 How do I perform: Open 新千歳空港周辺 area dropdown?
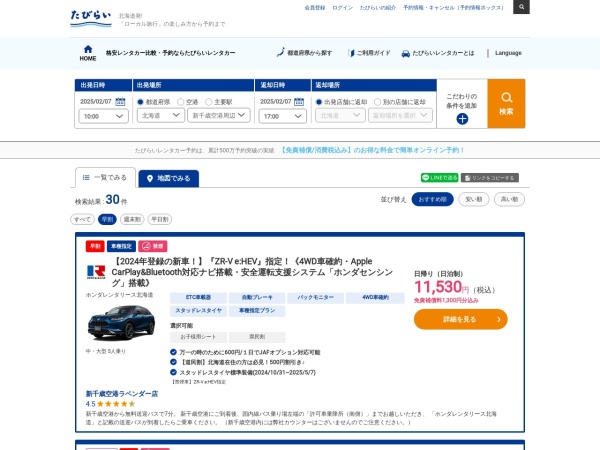[x=219, y=115]
